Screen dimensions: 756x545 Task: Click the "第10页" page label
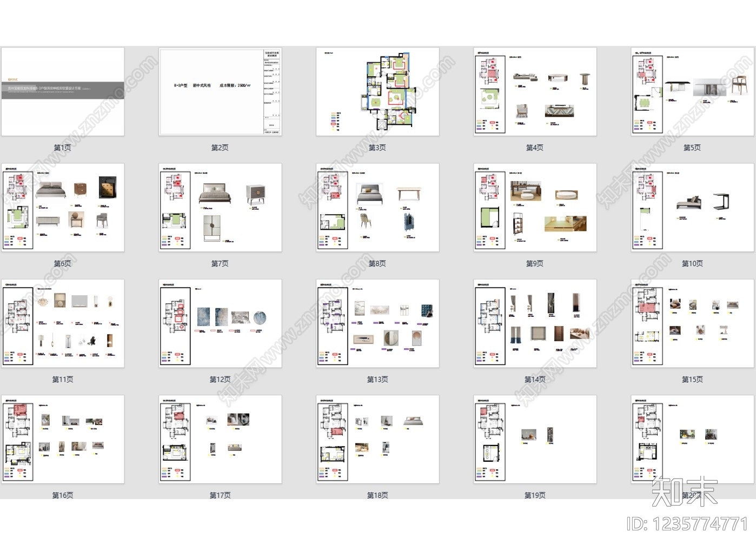692,264
